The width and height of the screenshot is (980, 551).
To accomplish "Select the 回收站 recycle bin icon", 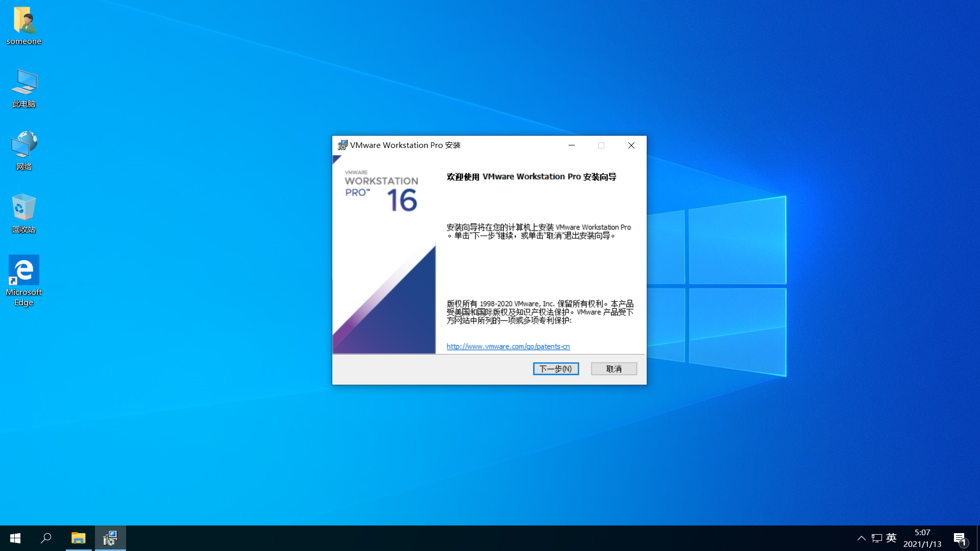I will [24, 208].
